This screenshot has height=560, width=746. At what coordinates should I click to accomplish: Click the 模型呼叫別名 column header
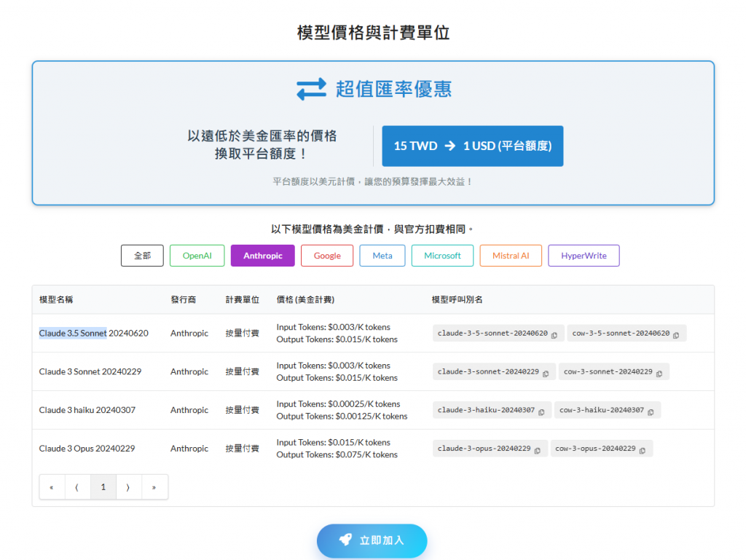tap(458, 299)
